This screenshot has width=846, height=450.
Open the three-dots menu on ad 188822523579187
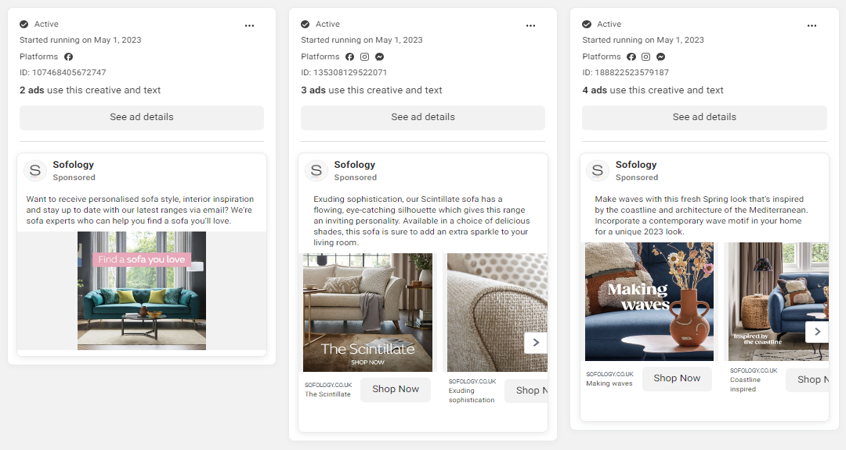[x=811, y=25]
